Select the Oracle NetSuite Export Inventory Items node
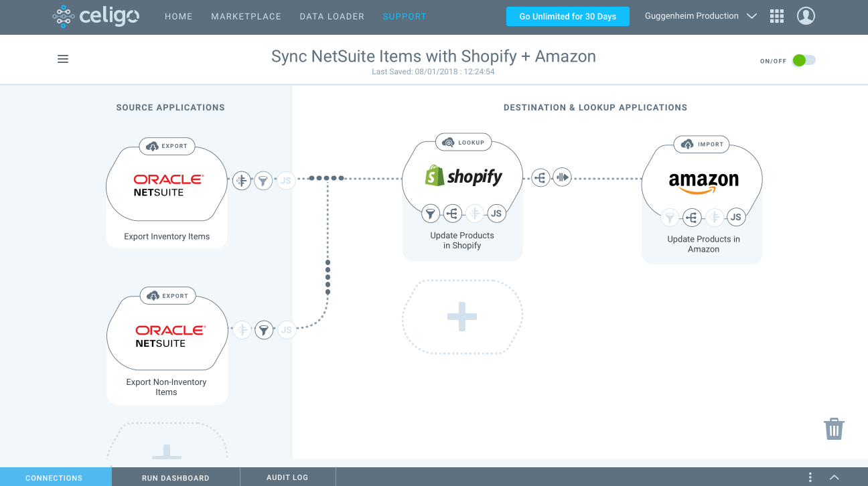868x486 pixels. click(167, 185)
